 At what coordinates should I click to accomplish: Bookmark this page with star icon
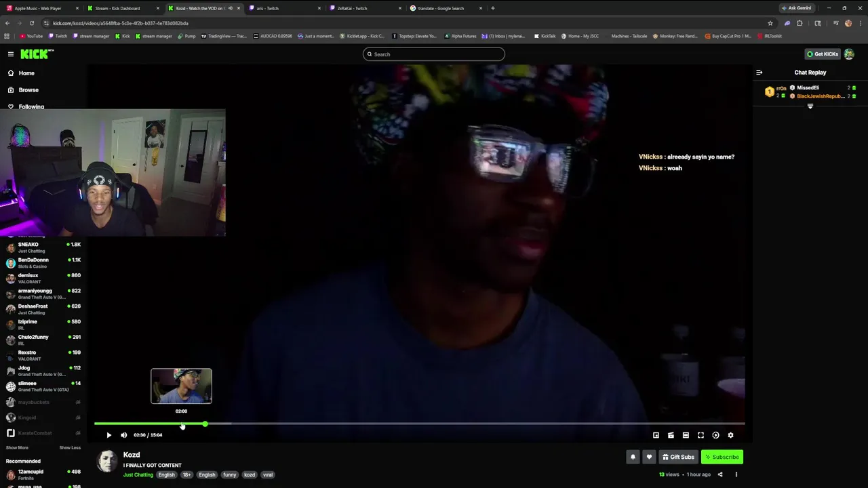[770, 23]
